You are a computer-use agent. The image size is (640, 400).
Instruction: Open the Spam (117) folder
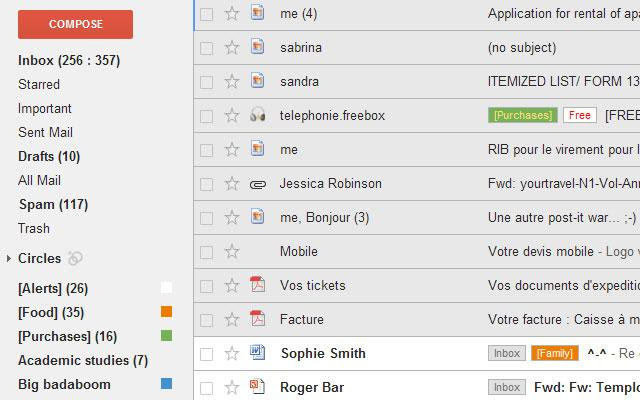pyautogui.click(x=53, y=204)
